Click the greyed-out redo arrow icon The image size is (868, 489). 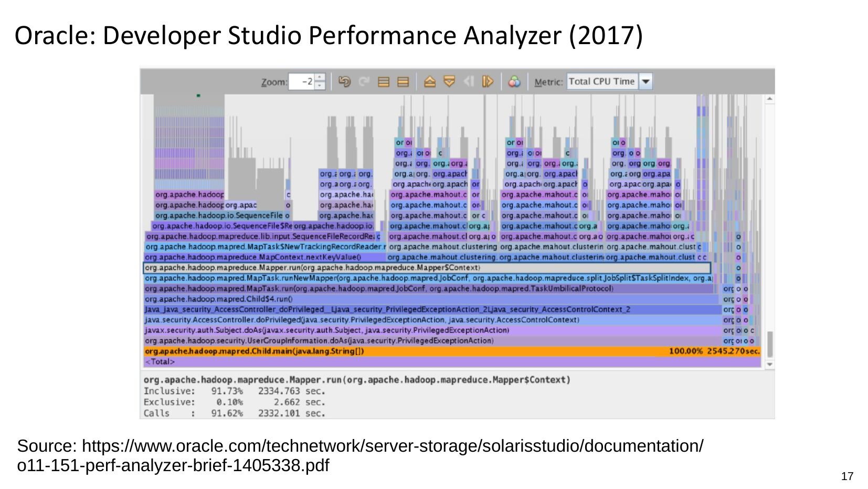click(x=364, y=82)
